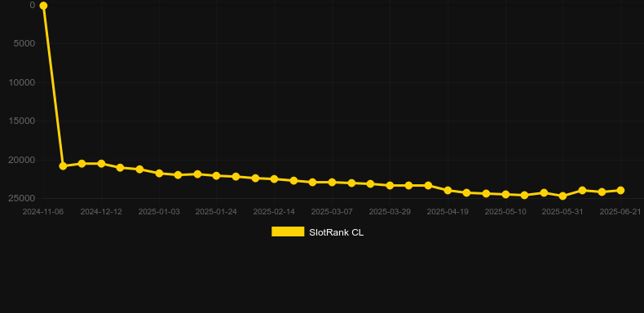The height and width of the screenshot is (313, 644).
Task: Select the data point for 2025-05-10
Action: [x=505, y=194]
